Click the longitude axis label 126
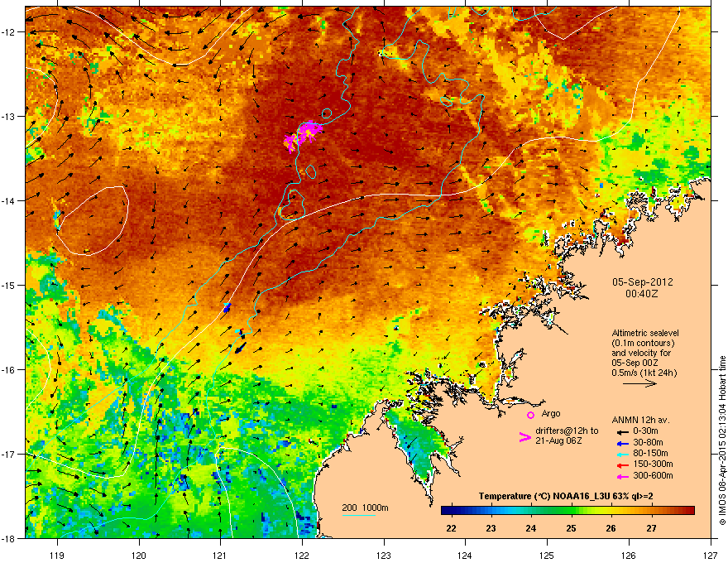Image resolution: width=728 pixels, height=563 pixels. (629, 556)
